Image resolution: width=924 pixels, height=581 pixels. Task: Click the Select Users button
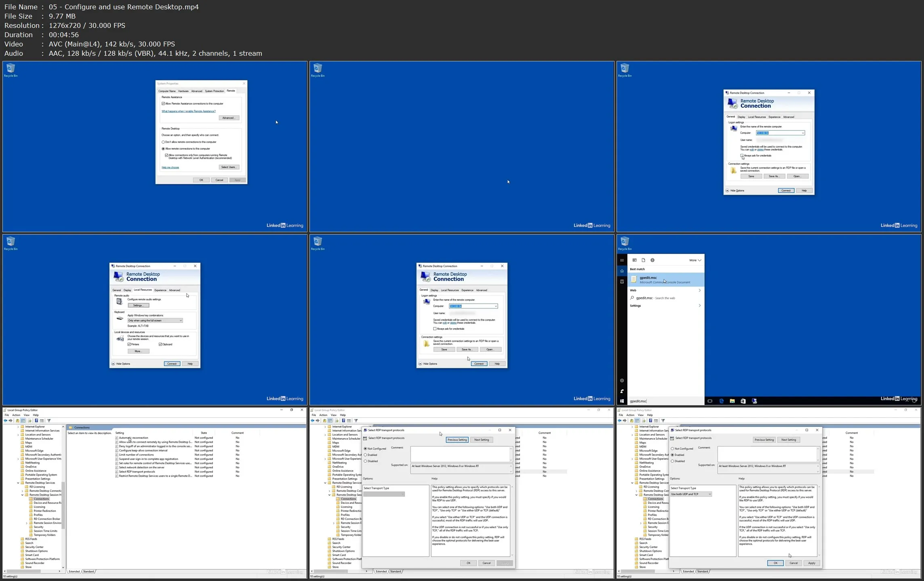(229, 167)
